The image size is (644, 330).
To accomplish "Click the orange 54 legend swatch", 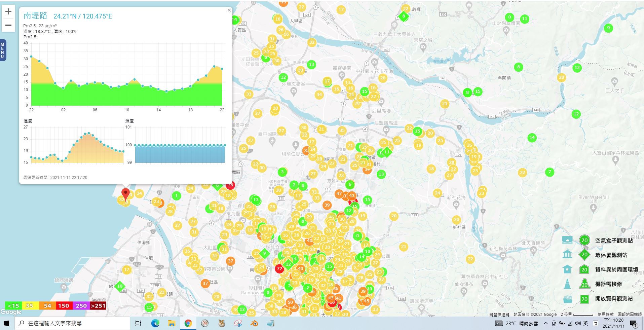I will coord(47,306).
